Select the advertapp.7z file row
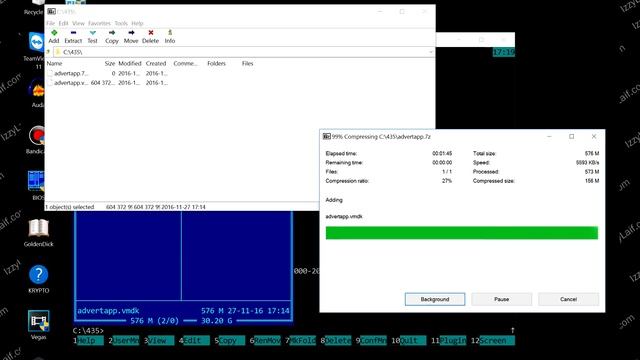The width and height of the screenshot is (640, 360). tap(108, 73)
